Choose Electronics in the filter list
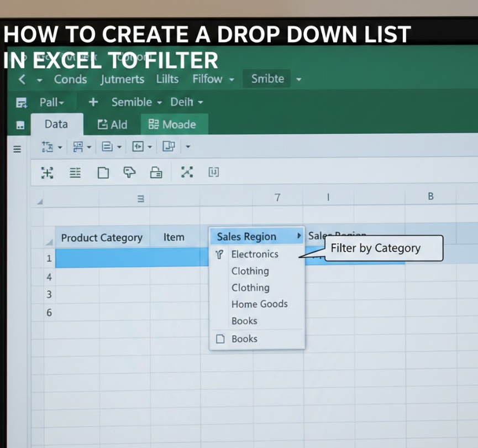This screenshot has height=448, width=478. [254, 254]
